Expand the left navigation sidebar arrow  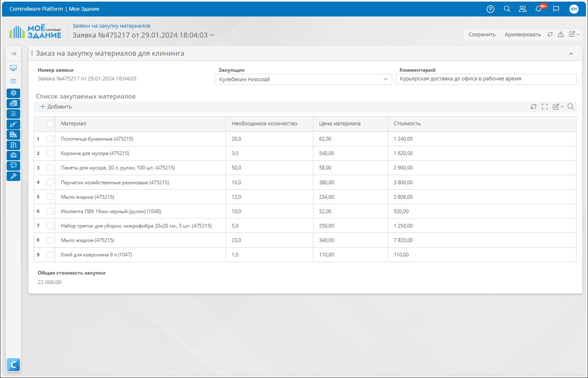pyautogui.click(x=13, y=54)
